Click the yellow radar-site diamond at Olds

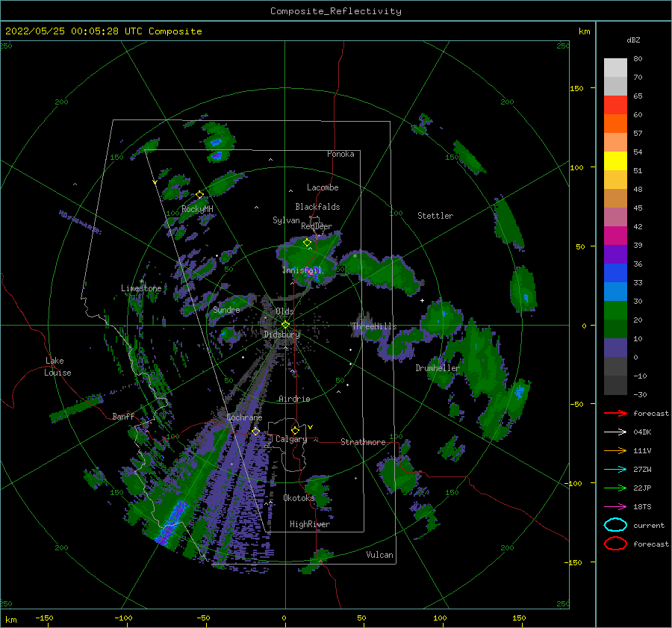[285, 325]
